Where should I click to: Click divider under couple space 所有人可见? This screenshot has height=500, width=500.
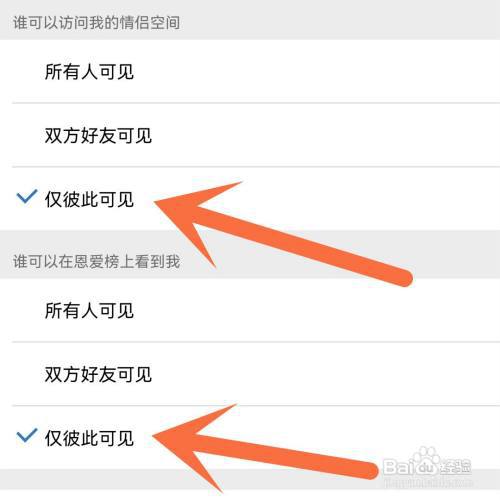[256, 103]
